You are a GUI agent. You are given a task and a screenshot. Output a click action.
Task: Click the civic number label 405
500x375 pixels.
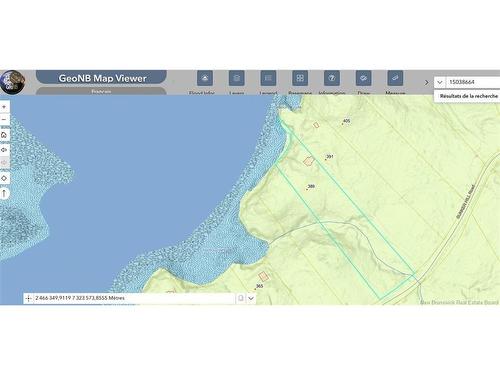tap(347, 121)
